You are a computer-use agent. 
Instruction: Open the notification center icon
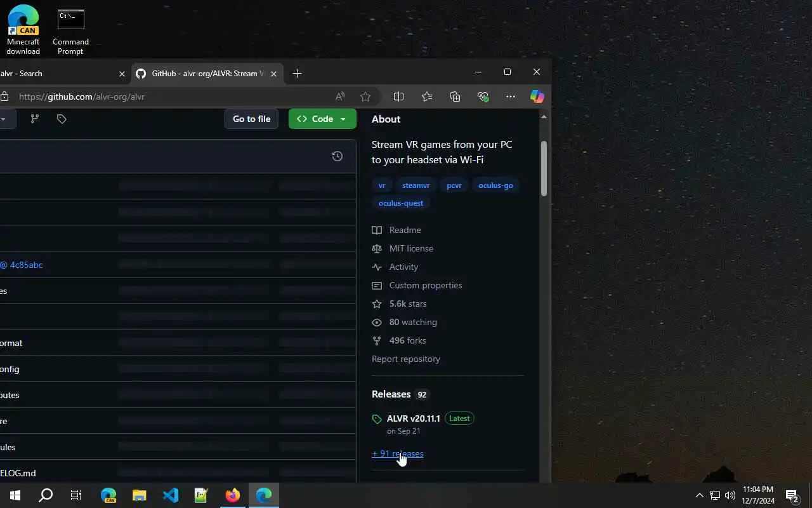click(792, 495)
